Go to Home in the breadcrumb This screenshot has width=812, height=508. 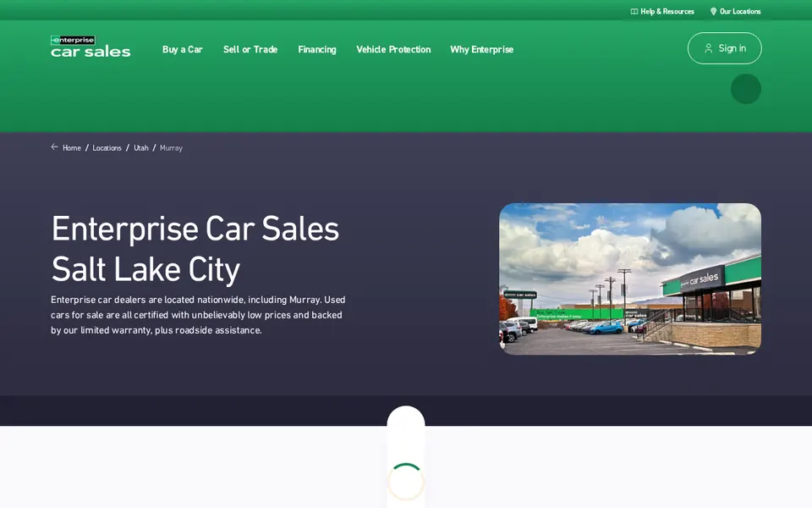71,147
